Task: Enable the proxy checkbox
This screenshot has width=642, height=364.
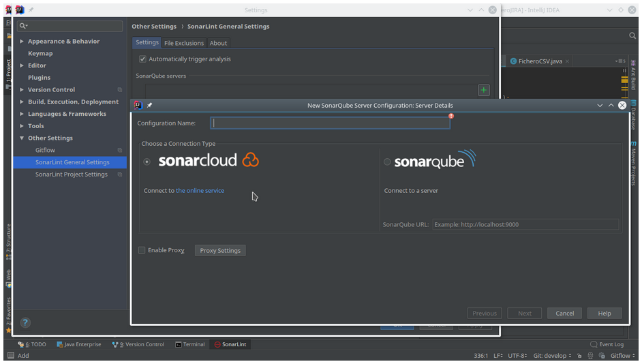Action: 142,250
